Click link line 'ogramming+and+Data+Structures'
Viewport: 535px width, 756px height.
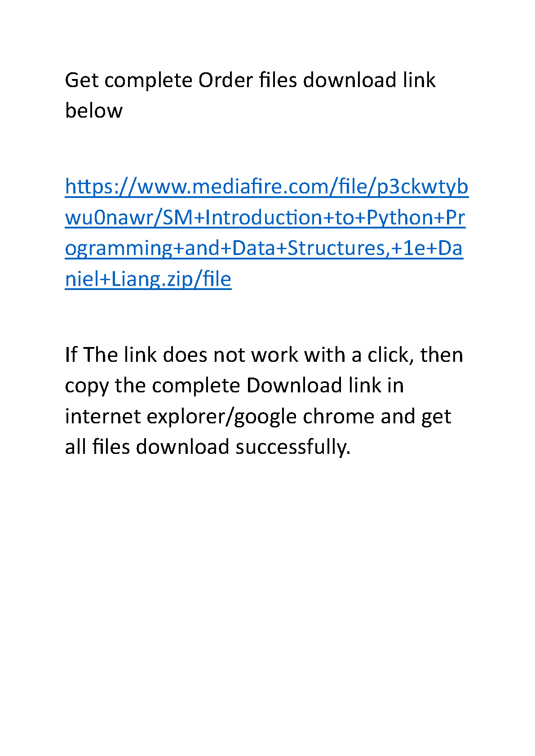point(264,248)
